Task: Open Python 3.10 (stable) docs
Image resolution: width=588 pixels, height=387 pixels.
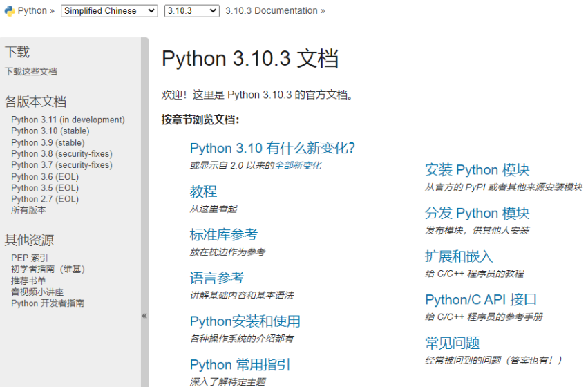Action: (x=50, y=131)
